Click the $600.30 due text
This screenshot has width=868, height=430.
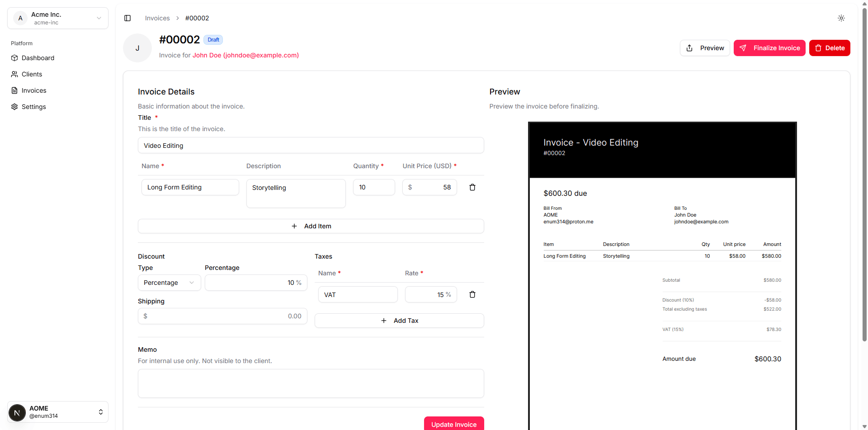[565, 193]
